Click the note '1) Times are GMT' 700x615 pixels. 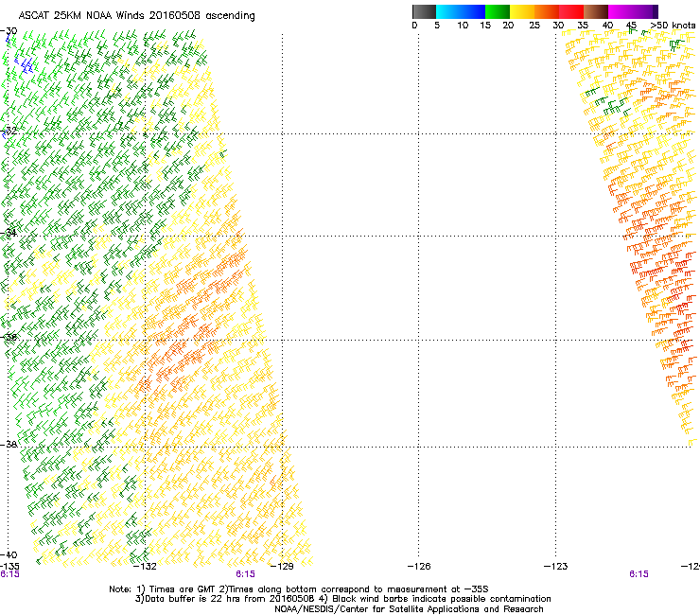177,589
